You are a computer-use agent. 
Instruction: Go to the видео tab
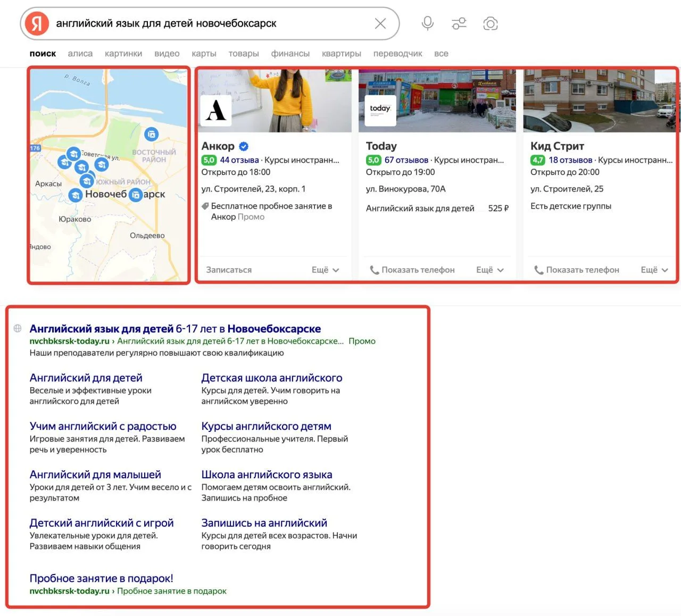167,53
